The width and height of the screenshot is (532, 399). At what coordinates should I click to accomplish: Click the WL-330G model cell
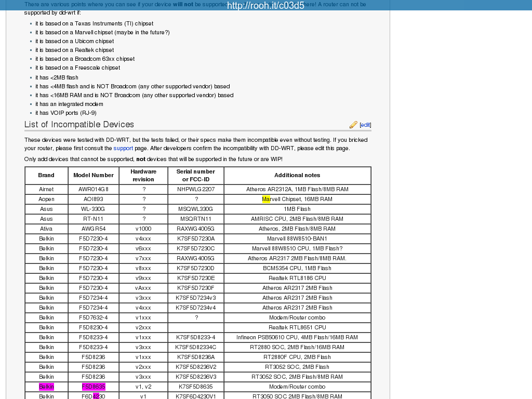(x=94, y=209)
